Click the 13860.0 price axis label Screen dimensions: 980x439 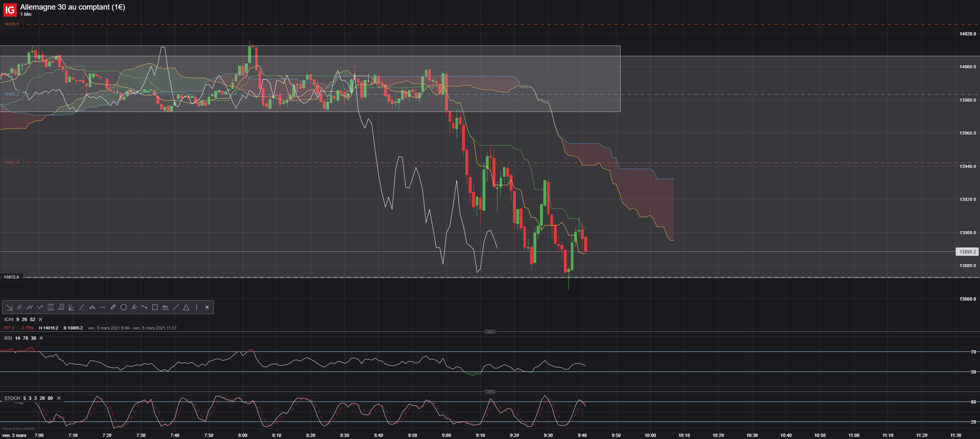click(967, 299)
